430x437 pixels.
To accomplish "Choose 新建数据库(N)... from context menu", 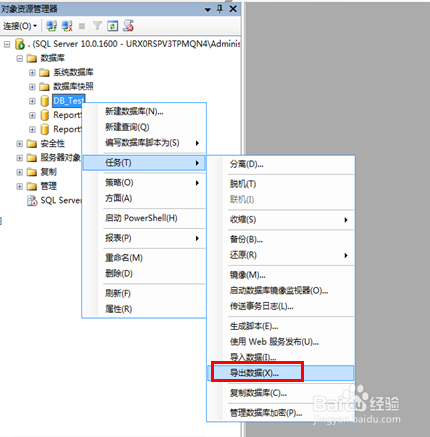I will click(x=144, y=111).
